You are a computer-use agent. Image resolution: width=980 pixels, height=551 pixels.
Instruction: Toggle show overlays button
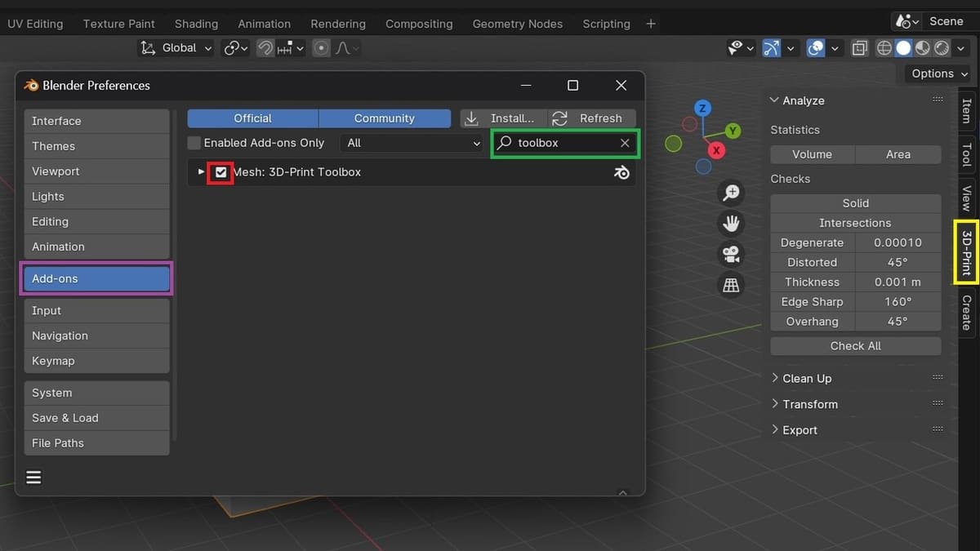coord(816,48)
